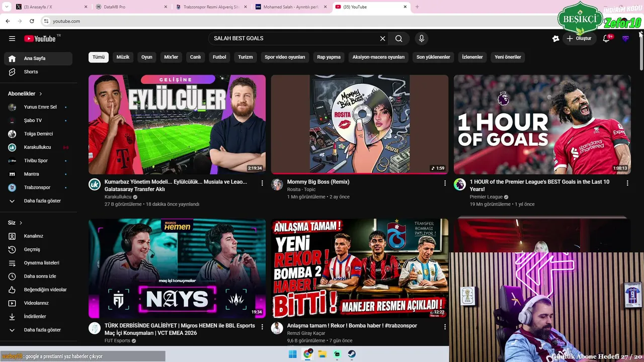Select the Futbol filter chip
The height and width of the screenshot is (362, 644).
click(x=219, y=57)
